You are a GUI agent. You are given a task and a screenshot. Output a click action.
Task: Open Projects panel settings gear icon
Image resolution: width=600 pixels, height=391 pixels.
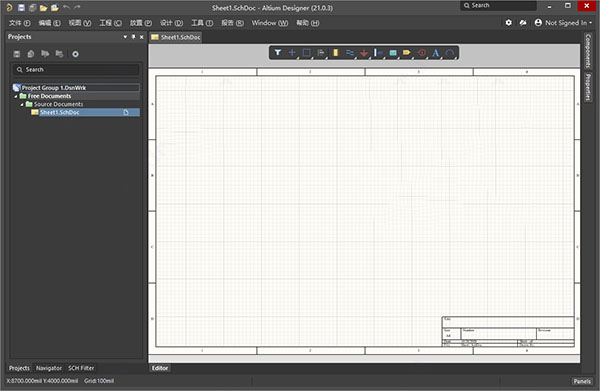point(75,54)
